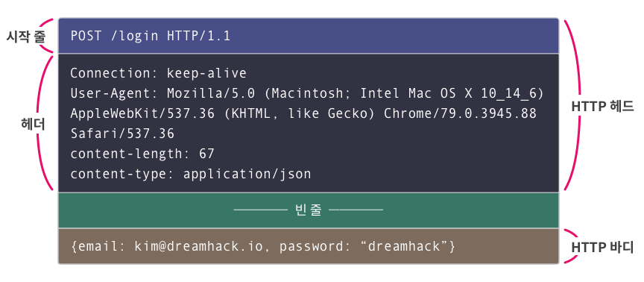Viewport: 644px width, 282px height.
Task: Click the pink bracket beside 헤더
Action: [45, 123]
